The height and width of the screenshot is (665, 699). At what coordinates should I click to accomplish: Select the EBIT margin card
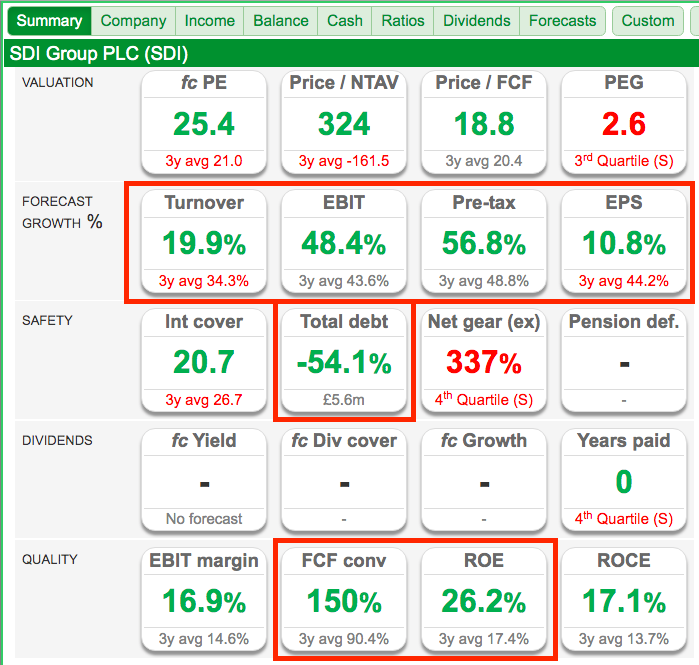pos(204,599)
